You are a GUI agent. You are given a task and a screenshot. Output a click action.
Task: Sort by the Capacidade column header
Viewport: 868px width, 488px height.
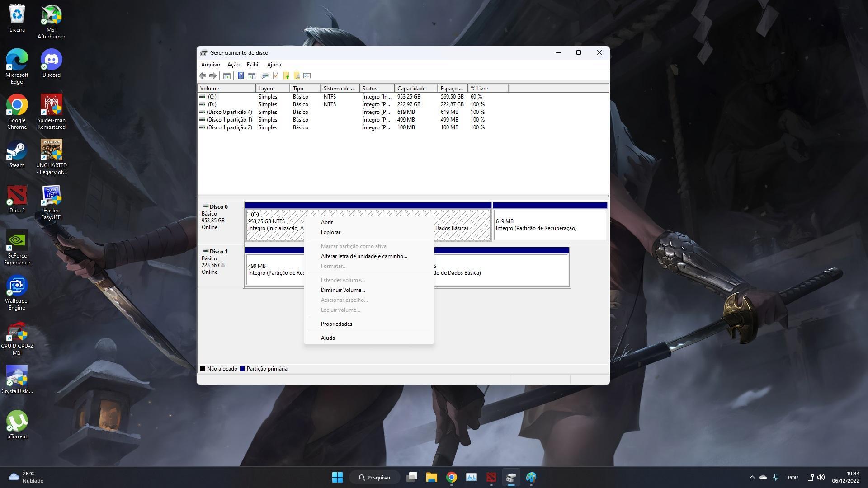416,89
